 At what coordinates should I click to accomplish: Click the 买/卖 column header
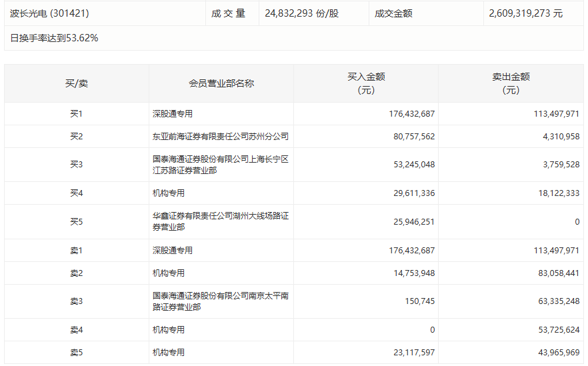click(x=76, y=83)
